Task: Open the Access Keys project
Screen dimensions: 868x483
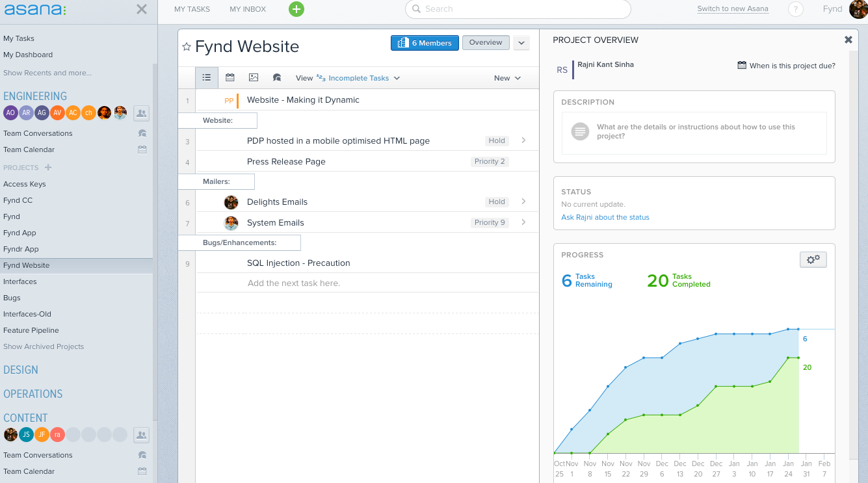Action: click(x=25, y=184)
